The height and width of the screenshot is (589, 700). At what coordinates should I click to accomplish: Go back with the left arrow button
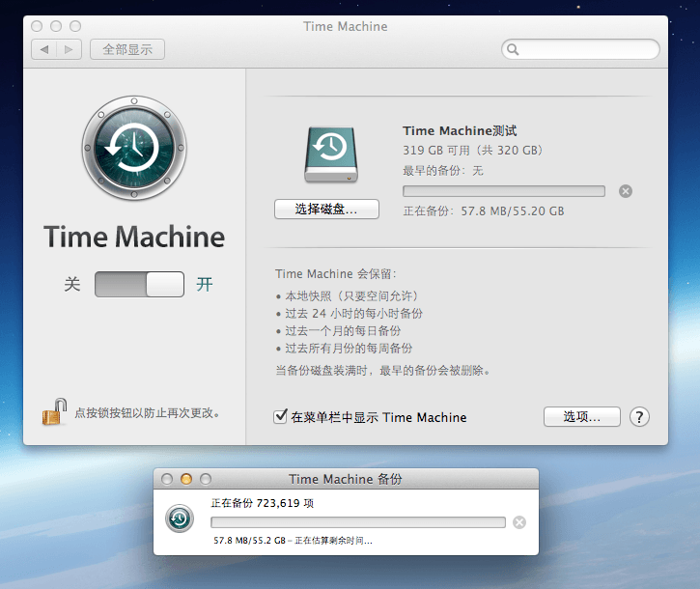click(x=43, y=49)
